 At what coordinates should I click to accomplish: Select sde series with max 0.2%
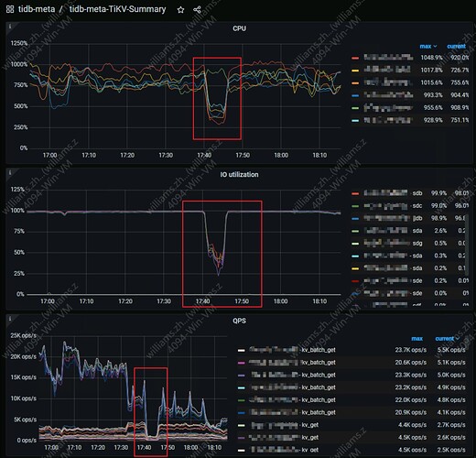[393, 281]
